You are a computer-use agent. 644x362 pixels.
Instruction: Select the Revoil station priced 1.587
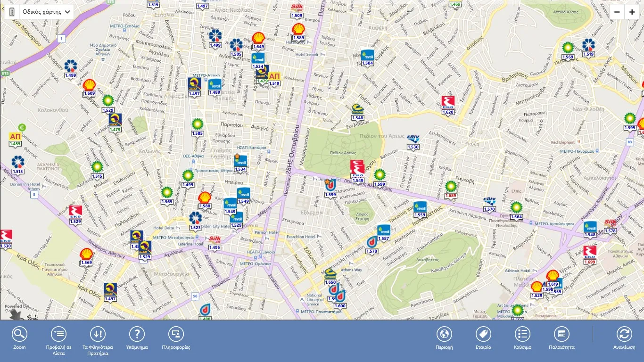coord(384,233)
